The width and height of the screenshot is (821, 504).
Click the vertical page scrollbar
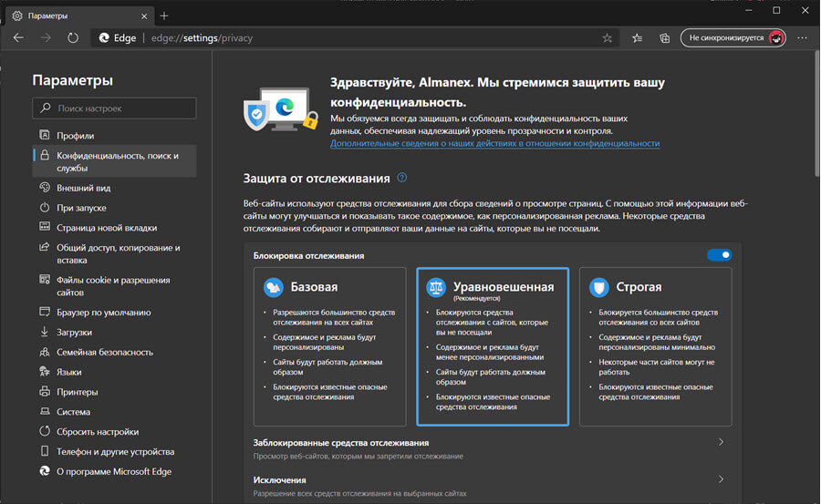coord(816,114)
